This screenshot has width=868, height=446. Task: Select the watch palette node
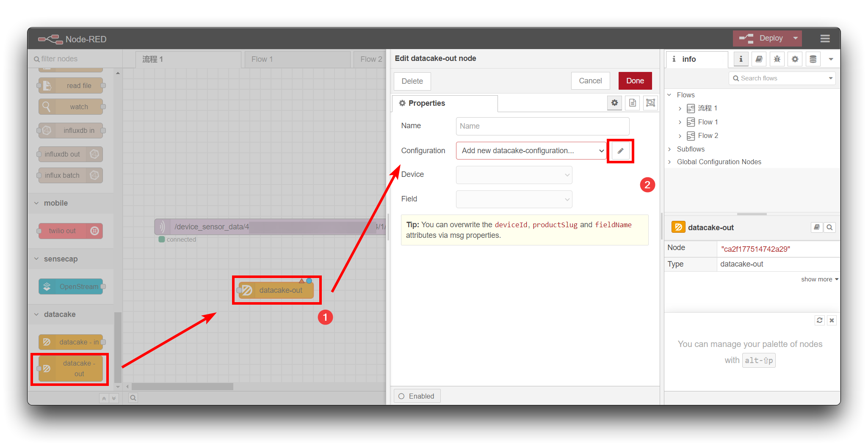coord(71,107)
